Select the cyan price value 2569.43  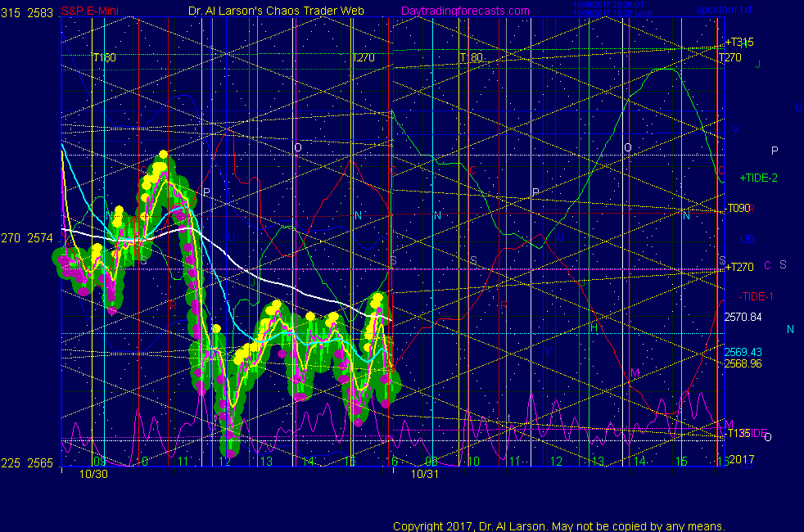click(x=743, y=352)
